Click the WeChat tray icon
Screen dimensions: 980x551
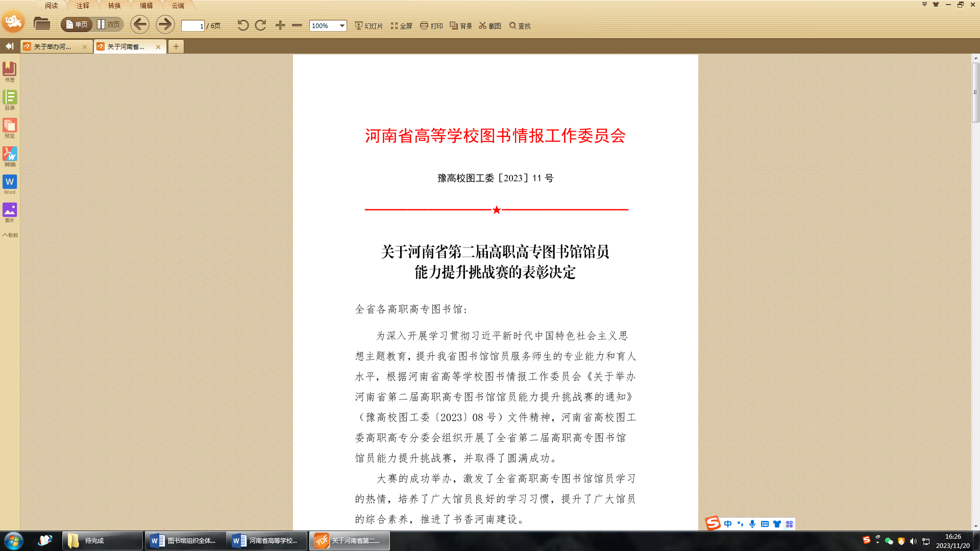coord(889,541)
